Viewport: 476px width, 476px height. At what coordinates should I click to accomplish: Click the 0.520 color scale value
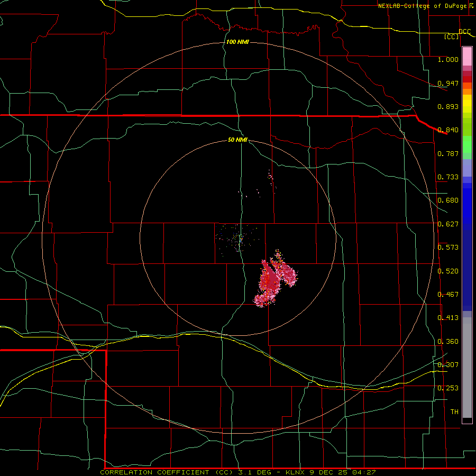(448, 271)
